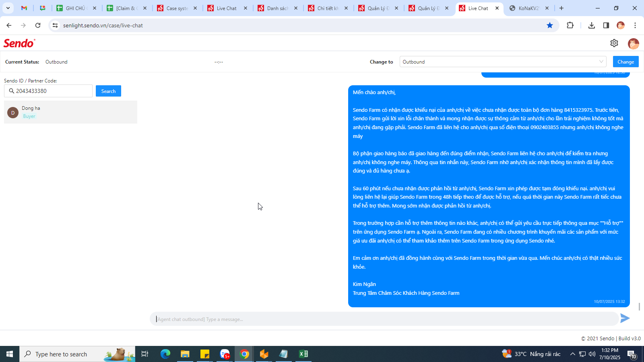Click the address bar URL

tap(103, 25)
